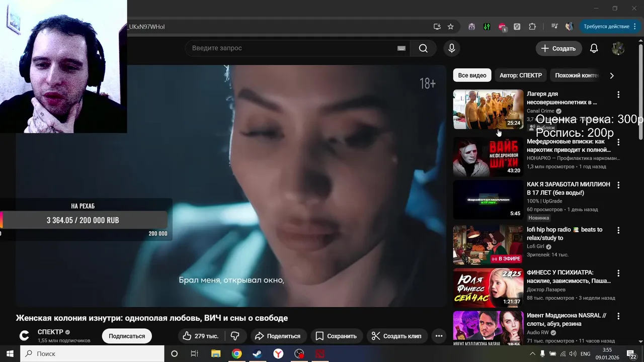Click the Поделиться button
The image size is (644, 362).
pyautogui.click(x=278, y=336)
